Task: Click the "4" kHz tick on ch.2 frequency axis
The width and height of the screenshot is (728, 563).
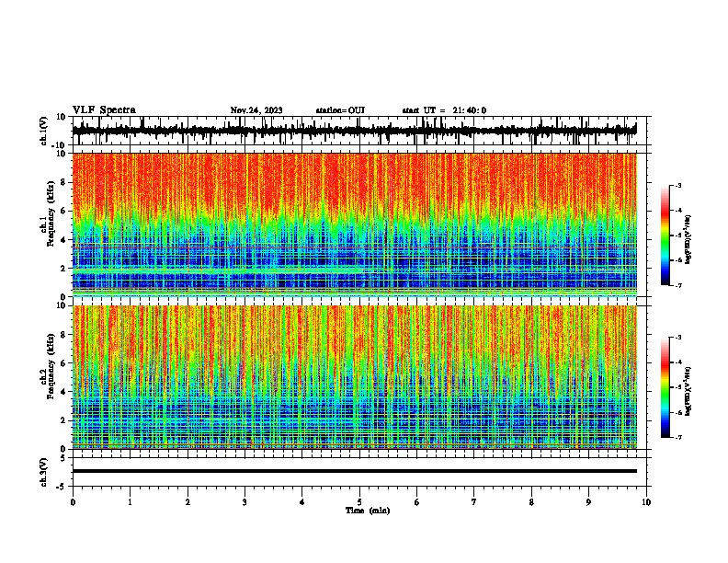Action: (x=63, y=392)
